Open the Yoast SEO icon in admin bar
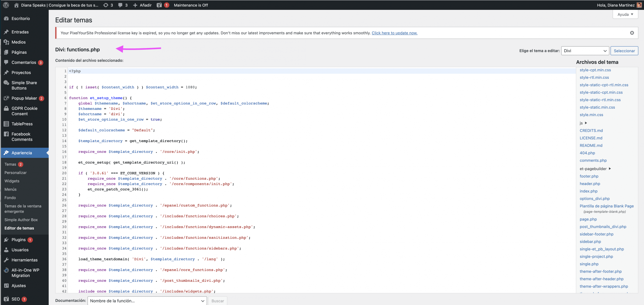 pyautogui.click(x=159, y=5)
